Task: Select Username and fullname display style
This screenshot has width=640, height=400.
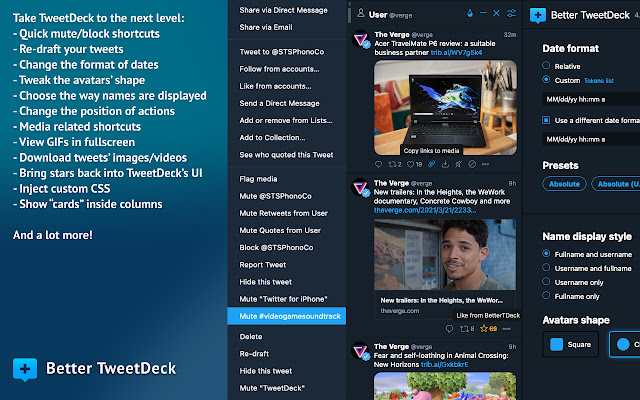Action: click(x=546, y=267)
